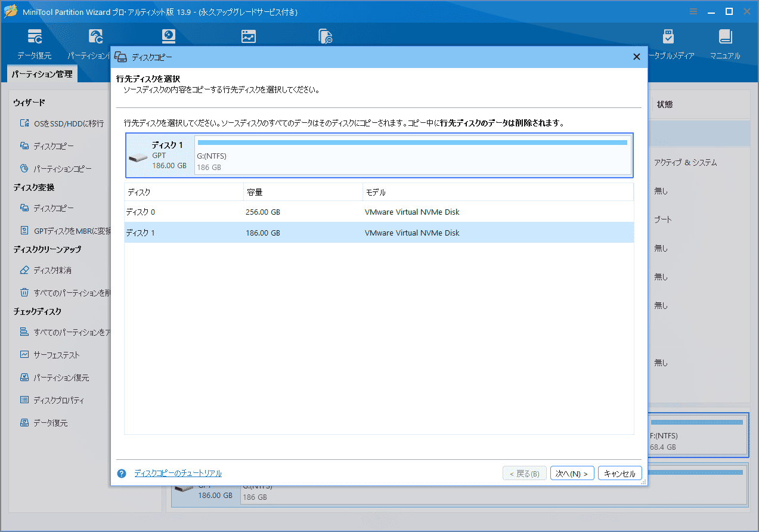Choose ディスクコピー under ディスク変換 section
Viewport: 759px width, 532px height.
click(47, 208)
